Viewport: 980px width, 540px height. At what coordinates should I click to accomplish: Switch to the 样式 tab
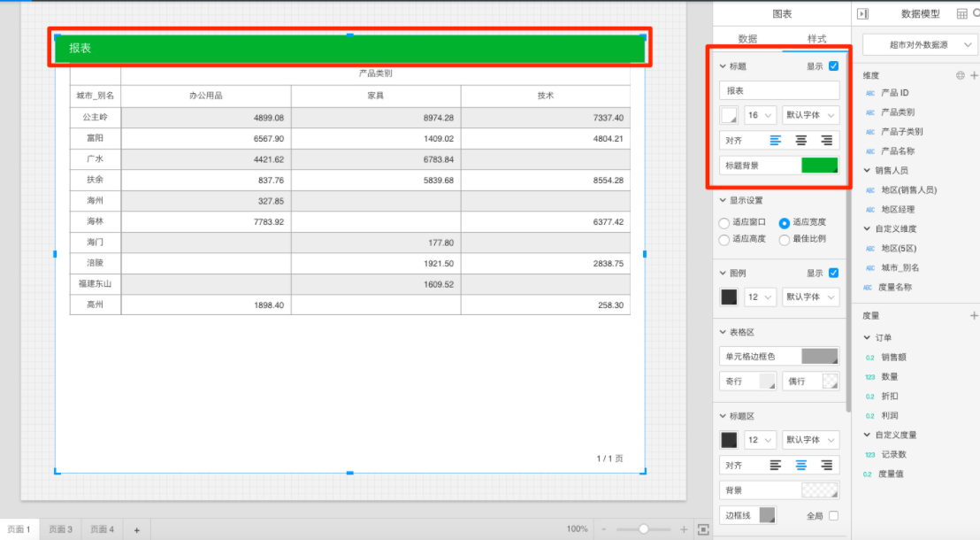click(816, 39)
